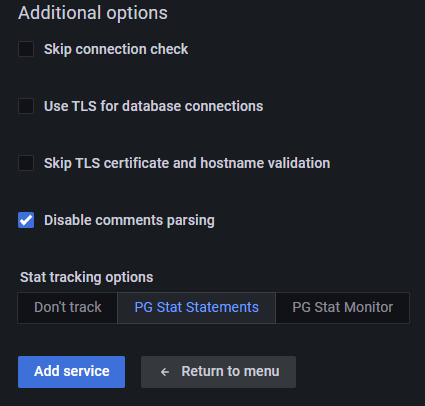Click the Use TLS for database connections label
This screenshot has width=425, height=406.
[x=154, y=106]
